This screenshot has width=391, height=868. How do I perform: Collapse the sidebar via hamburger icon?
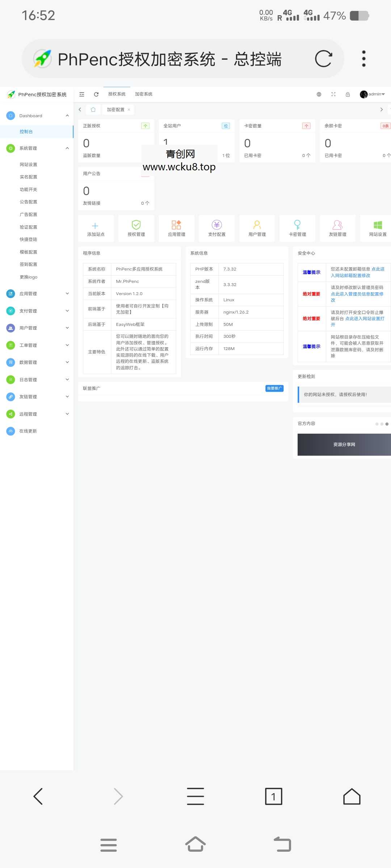(82, 94)
